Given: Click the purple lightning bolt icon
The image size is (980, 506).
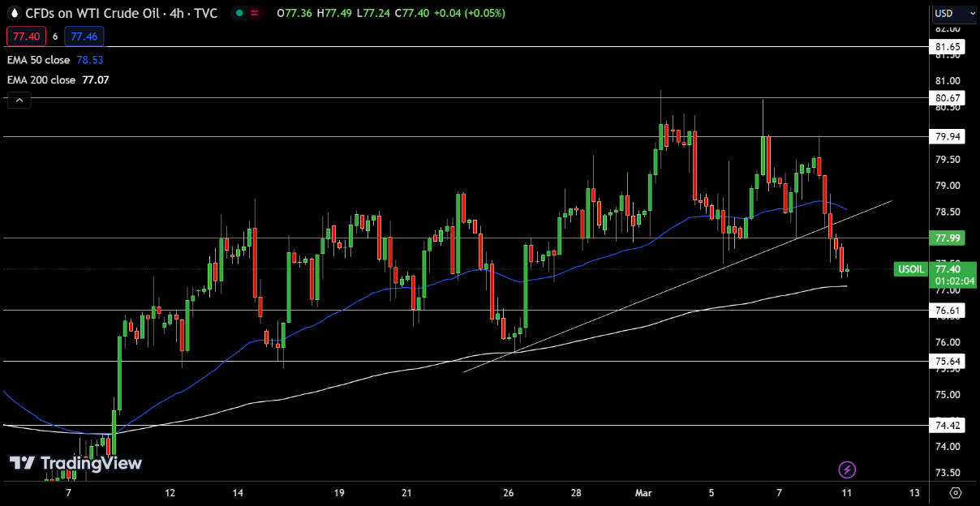Looking at the screenshot, I should click(x=847, y=470).
